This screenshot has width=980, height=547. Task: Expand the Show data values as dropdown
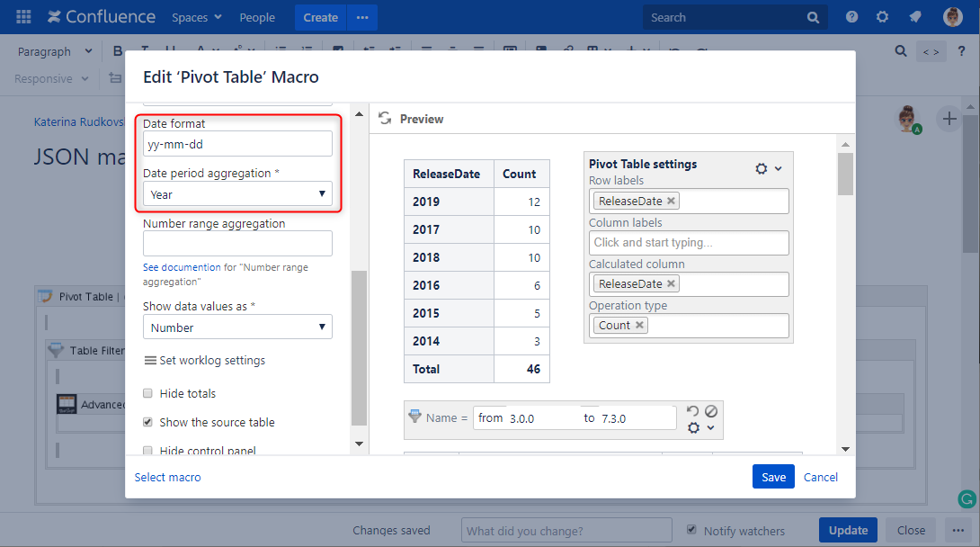point(237,327)
